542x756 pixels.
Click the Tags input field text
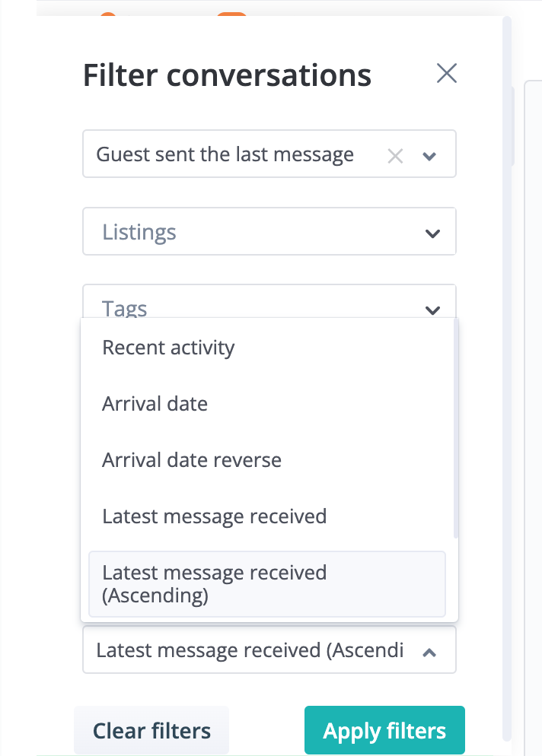pos(124,309)
